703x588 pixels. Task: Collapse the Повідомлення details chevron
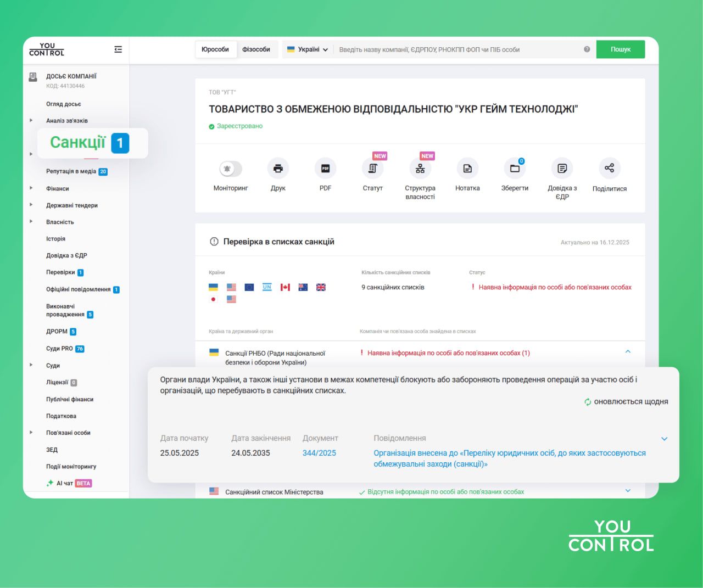(x=664, y=439)
